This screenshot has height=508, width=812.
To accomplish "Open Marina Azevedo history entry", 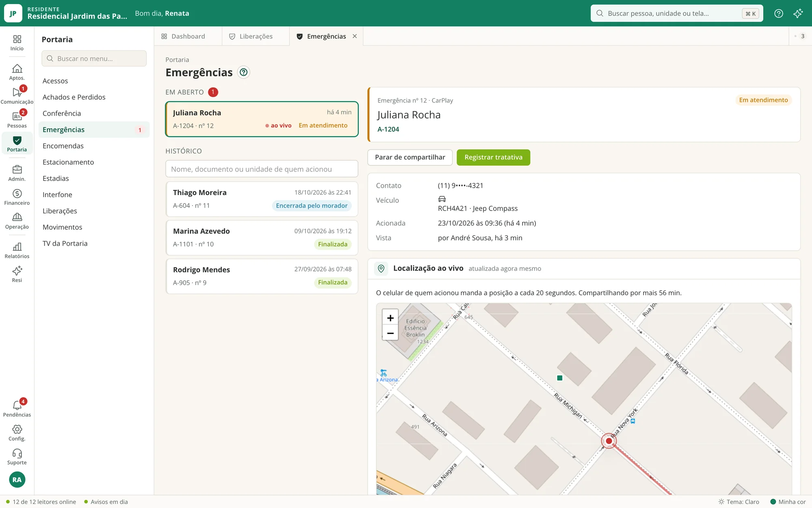I will point(262,238).
